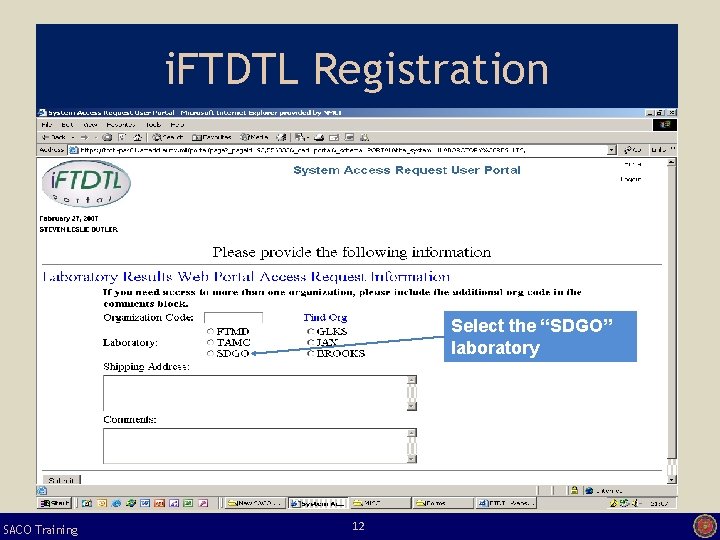Switch to the FTDT Word document taskbar button
Viewport: 720px width, 540px height.
tap(505, 503)
